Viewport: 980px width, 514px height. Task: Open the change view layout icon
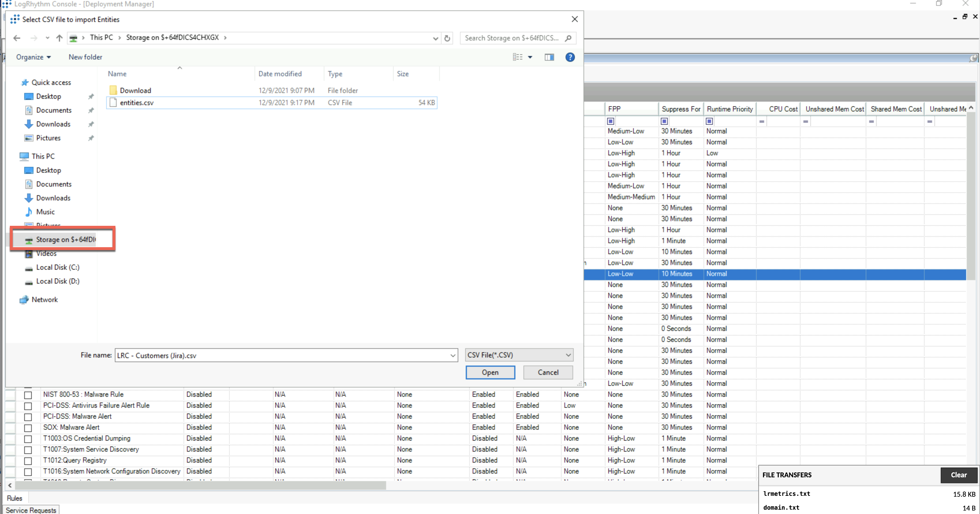(x=517, y=57)
